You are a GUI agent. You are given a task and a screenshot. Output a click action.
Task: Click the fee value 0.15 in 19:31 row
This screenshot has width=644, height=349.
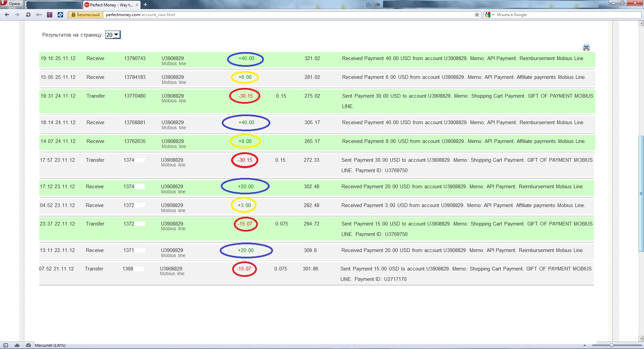pyautogui.click(x=281, y=96)
